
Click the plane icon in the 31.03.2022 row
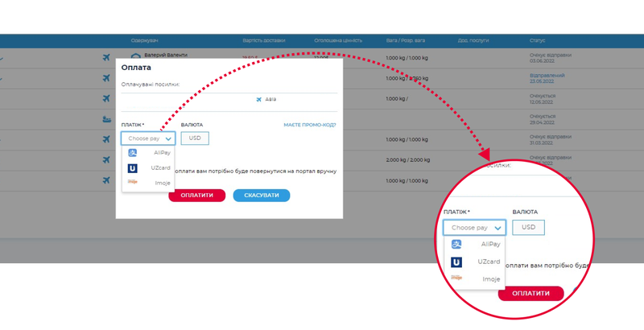pos(106,139)
